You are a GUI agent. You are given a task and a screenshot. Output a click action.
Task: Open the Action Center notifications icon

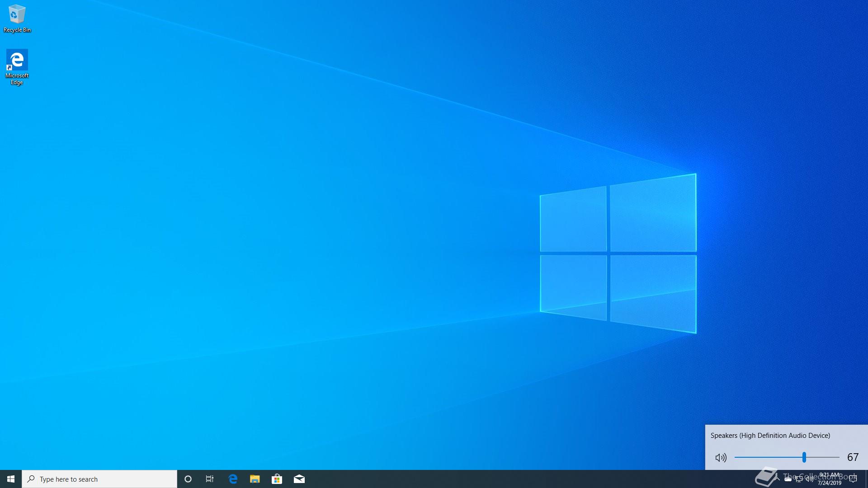(x=853, y=479)
